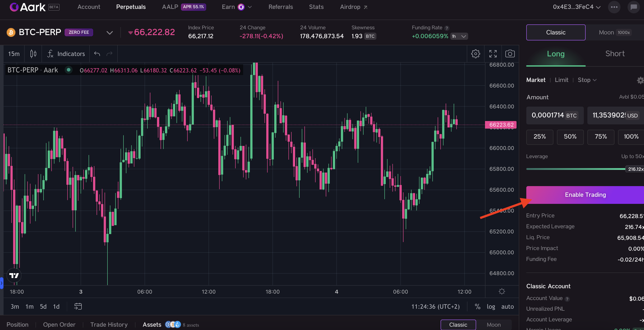Switch to the Position tab
This screenshot has height=330, width=644.
click(x=18, y=324)
